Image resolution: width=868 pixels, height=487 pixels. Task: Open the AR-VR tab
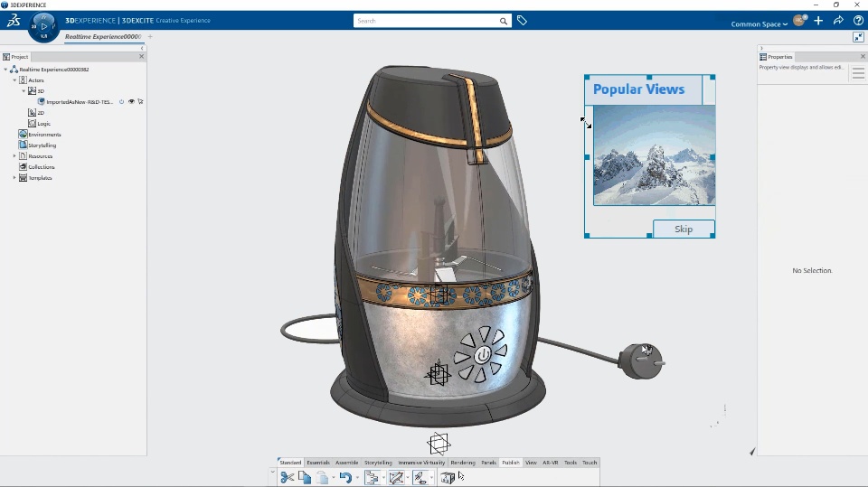(x=551, y=463)
